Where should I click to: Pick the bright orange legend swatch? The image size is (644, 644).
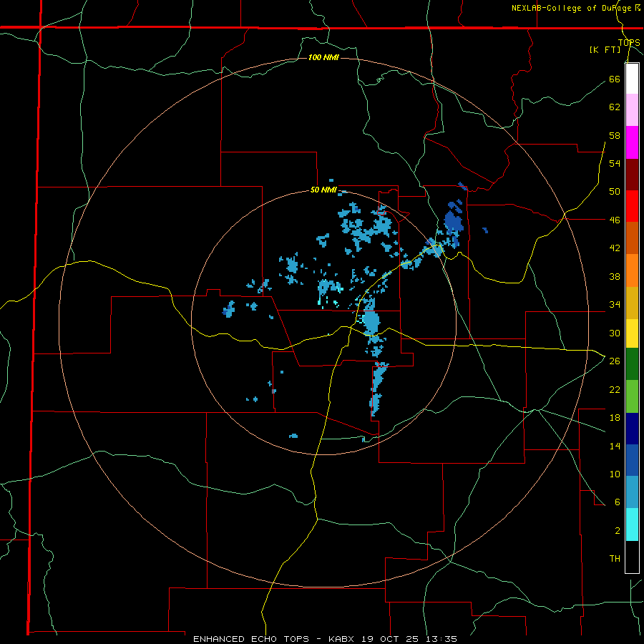[x=632, y=270]
